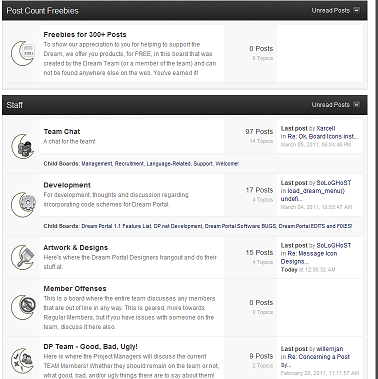Collapse the Staff category section
This screenshot has height=379, width=378.
point(356,105)
